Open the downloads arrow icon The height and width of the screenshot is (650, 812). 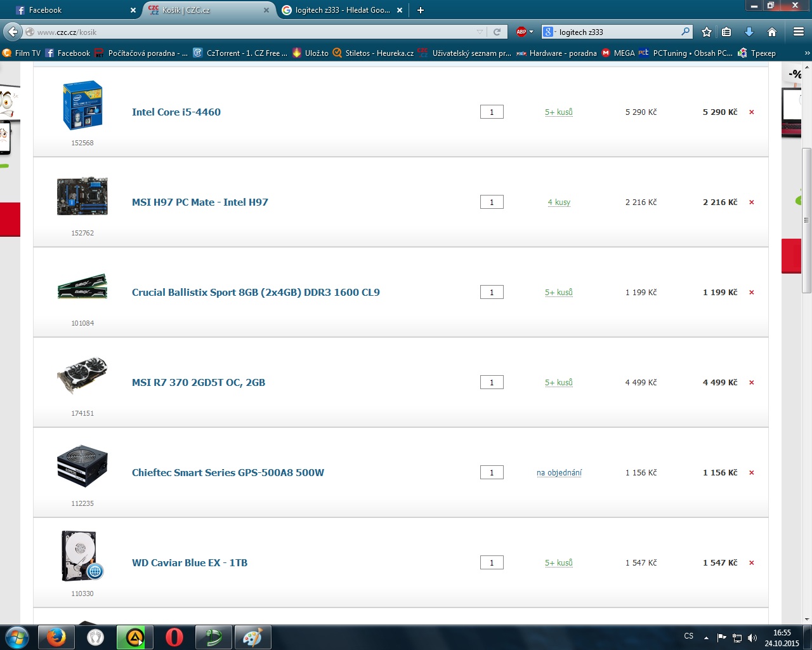pyautogui.click(x=749, y=32)
